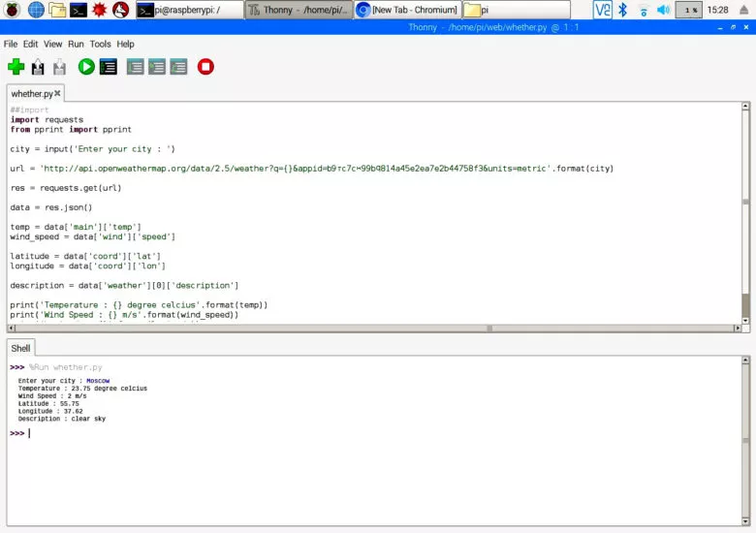Stop the program with red stop icon
This screenshot has width=756, height=533.
point(205,67)
